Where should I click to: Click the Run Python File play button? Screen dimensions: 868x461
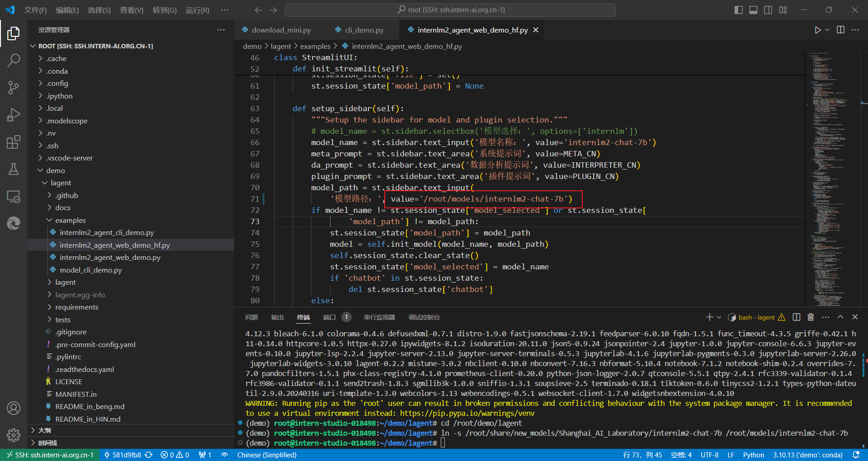point(817,30)
